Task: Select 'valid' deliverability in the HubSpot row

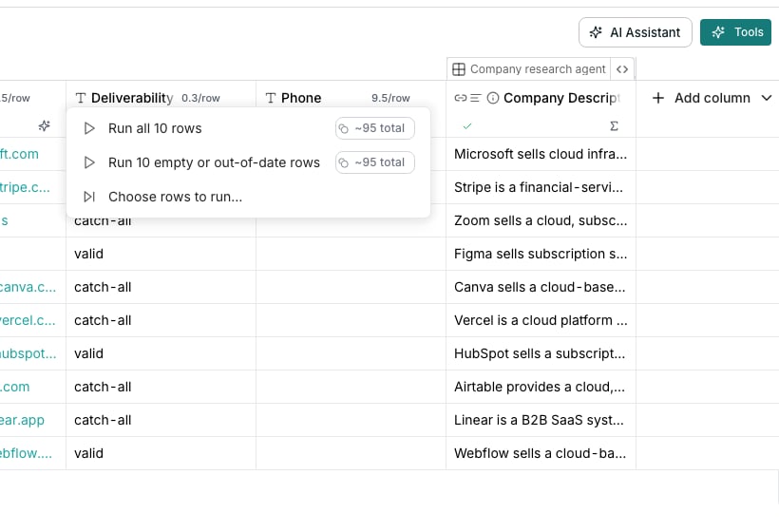Action: 161,353
